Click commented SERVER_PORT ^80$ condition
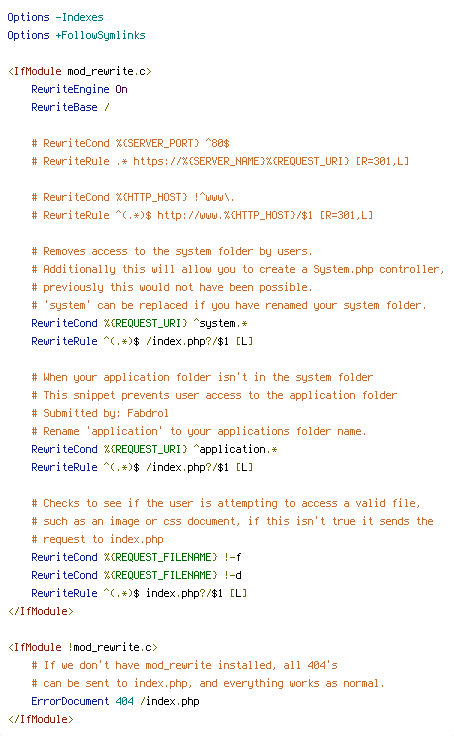The height and width of the screenshot is (736, 454). pos(131,143)
